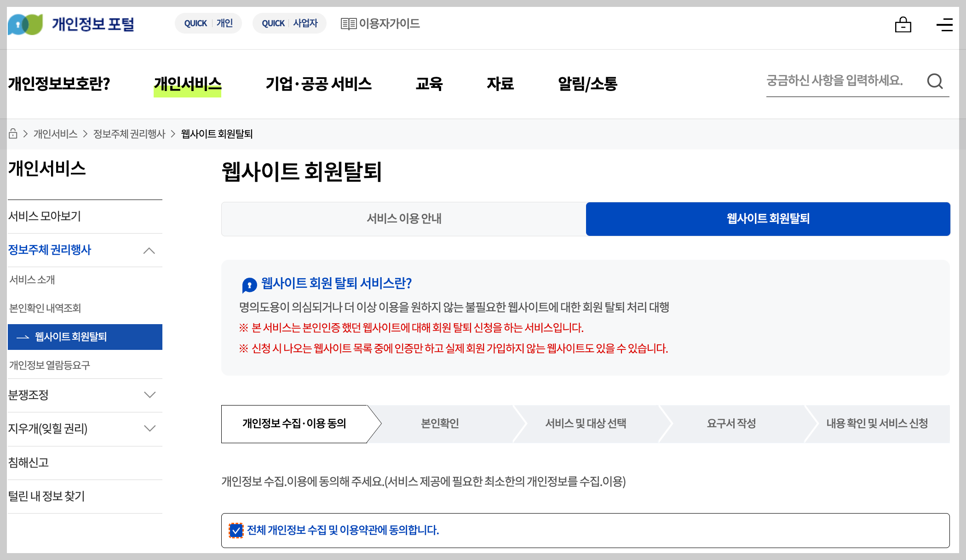The image size is (966, 560).
Task: Collapse the 정보주체 권리행사 section
Action: [x=149, y=251]
